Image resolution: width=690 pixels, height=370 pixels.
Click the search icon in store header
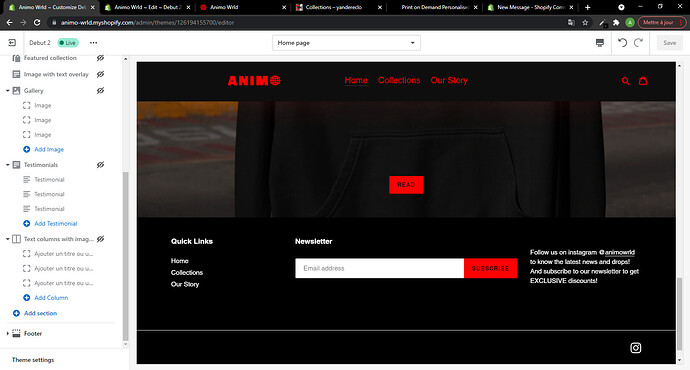click(x=625, y=81)
